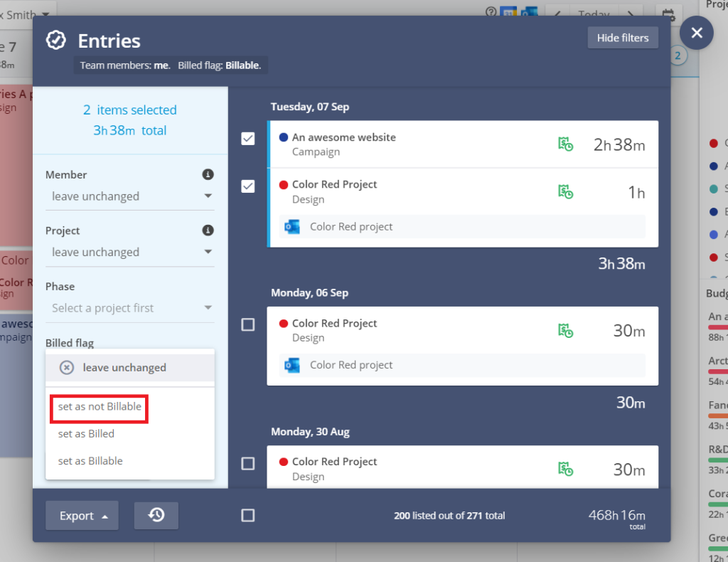Image resolution: width=728 pixels, height=562 pixels.
Task: Uncheck the 1h Color Red Project checkbox
Action: [x=248, y=186]
